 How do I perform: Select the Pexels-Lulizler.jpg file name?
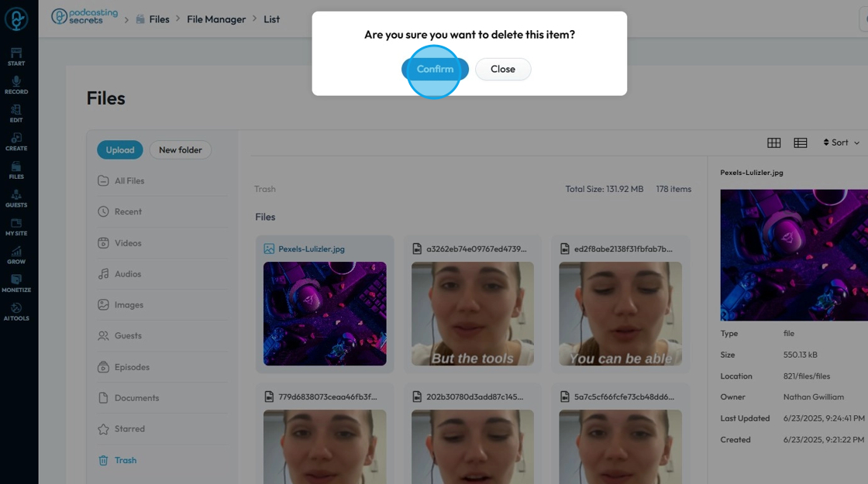[311, 249]
